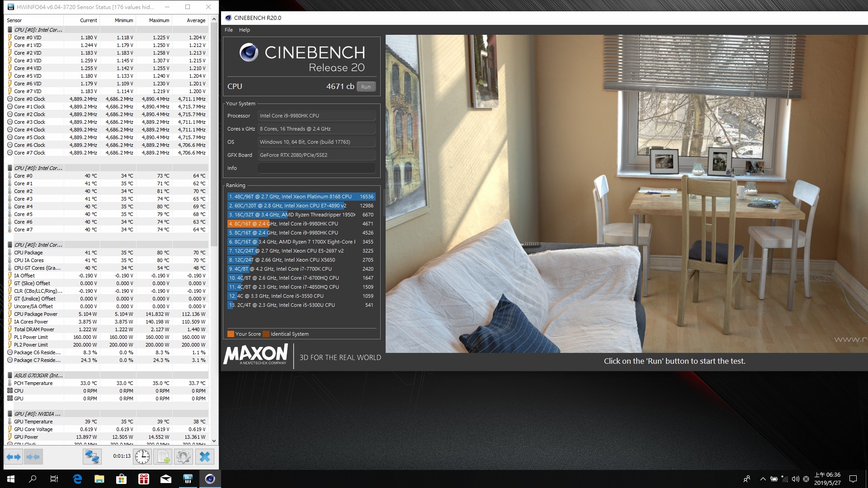
Task: Click the collapse columns arrows button in HWiNFO
Action: (x=33, y=457)
